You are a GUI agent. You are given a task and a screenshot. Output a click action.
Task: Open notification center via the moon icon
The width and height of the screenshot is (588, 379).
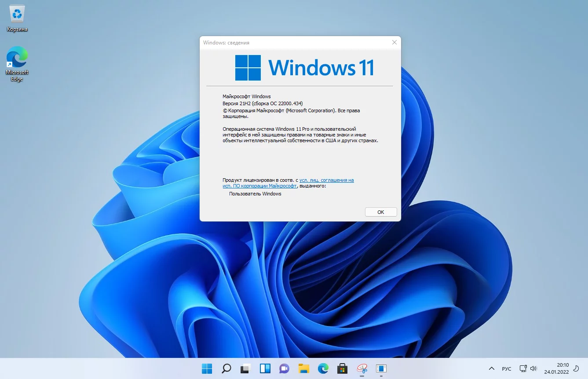coord(576,368)
